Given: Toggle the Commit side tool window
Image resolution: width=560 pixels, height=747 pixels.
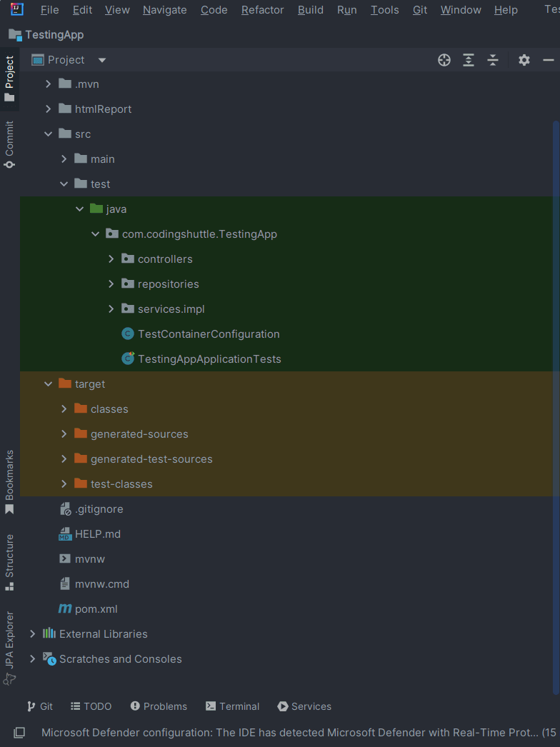Looking at the screenshot, I should 9,144.
